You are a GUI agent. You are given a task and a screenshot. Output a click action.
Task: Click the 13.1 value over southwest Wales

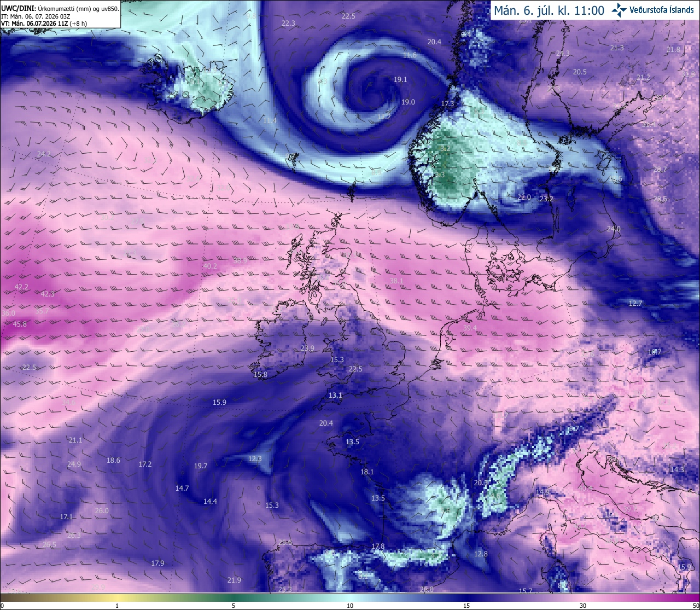pyautogui.click(x=335, y=395)
